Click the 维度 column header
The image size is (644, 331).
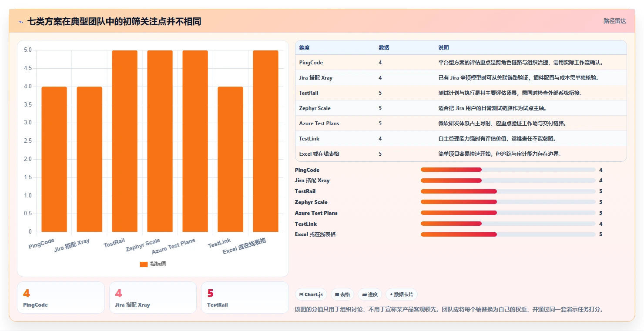304,47
